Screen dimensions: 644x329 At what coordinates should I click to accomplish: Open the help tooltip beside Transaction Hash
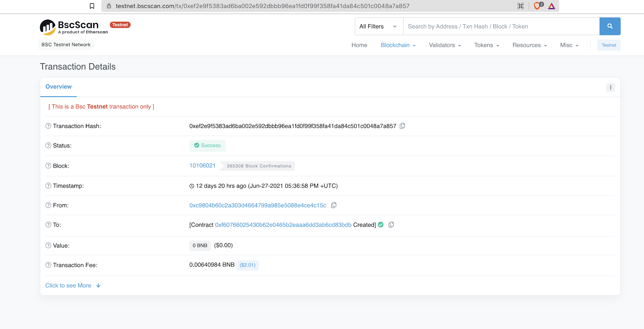48,126
